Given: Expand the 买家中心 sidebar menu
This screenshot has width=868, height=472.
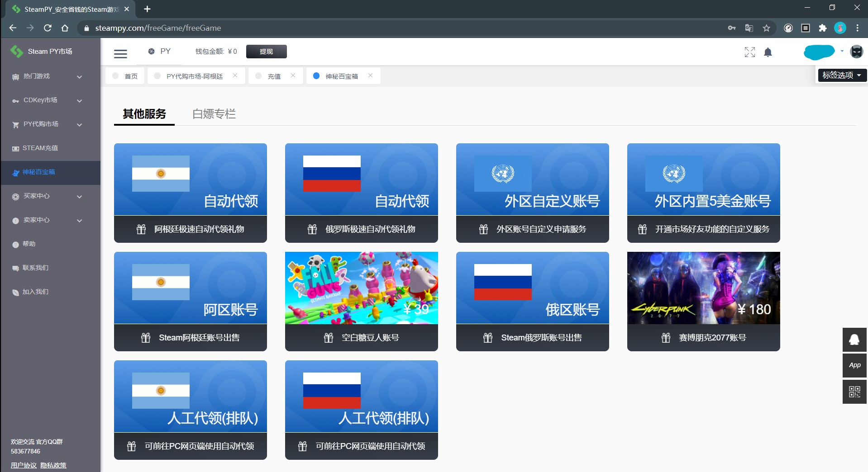Looking at the screenshot, I should click(51, 196).
